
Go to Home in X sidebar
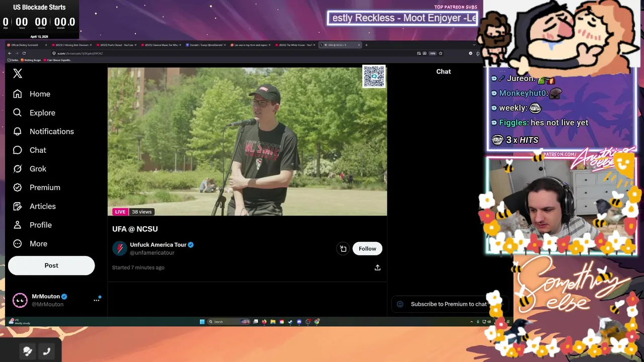click(32, 94)
